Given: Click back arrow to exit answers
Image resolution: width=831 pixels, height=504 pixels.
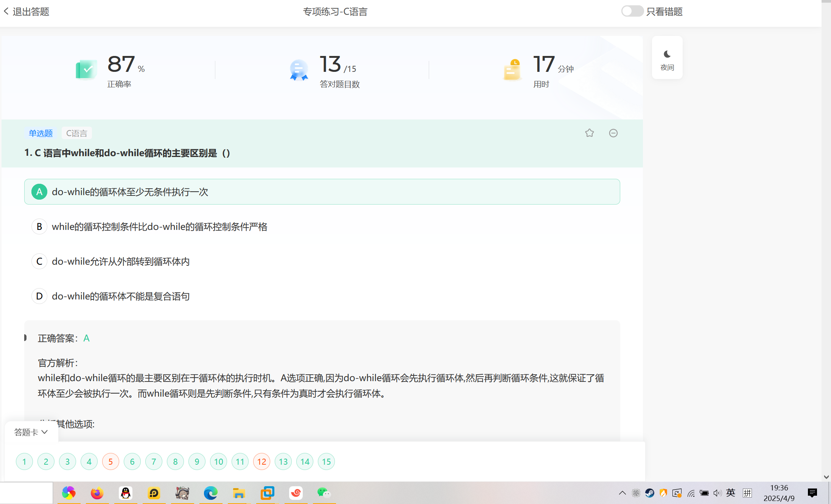Looking at the screenshot, I should coord(6,11).
